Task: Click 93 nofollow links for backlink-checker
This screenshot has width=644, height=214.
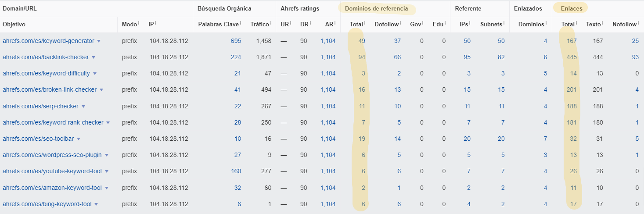Action: pos(634,57)
